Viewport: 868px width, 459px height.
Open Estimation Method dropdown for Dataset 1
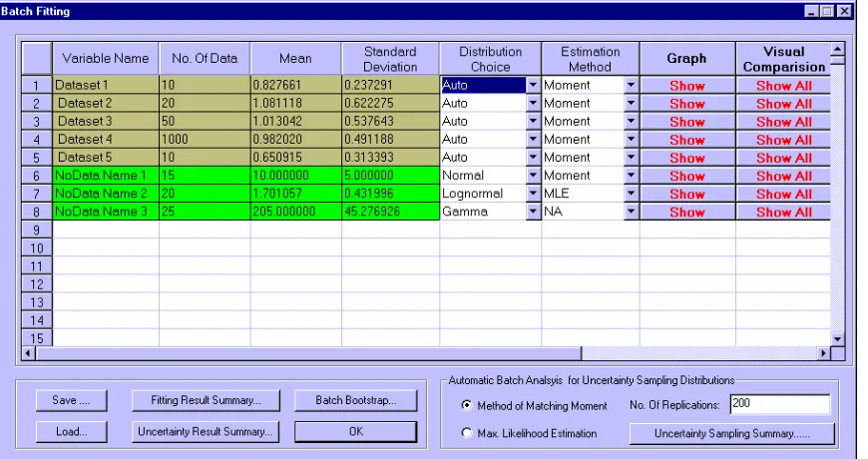pyautogui.click(x=632, y=85)
